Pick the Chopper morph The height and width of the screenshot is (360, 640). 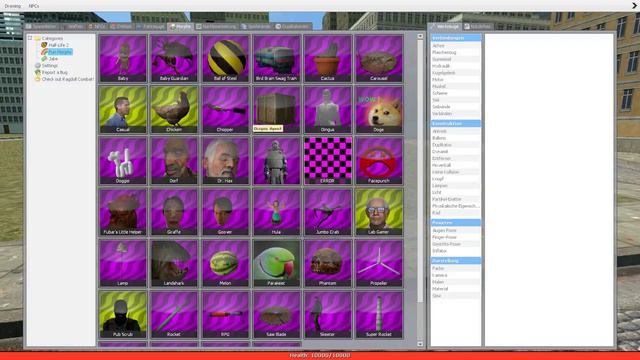coord(225,110)
